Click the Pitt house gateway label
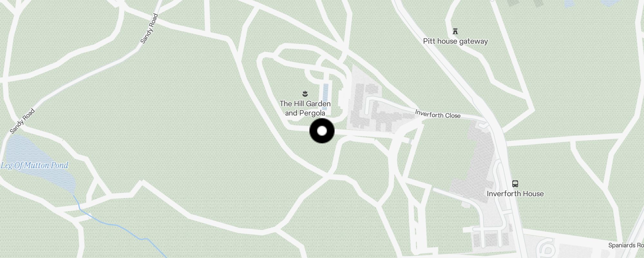 tap(455, 41)
